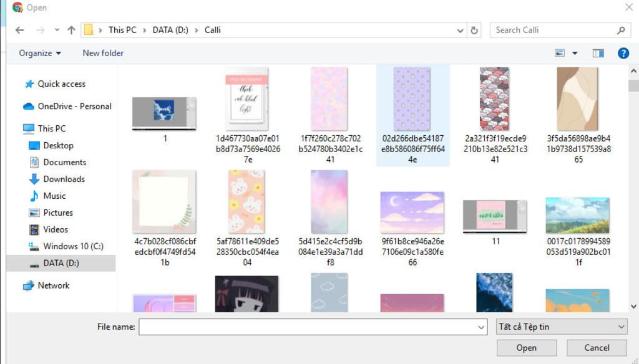Viewport: 639px width, 364px height.
Task: Select the file named 11
Action: point(495,223)
